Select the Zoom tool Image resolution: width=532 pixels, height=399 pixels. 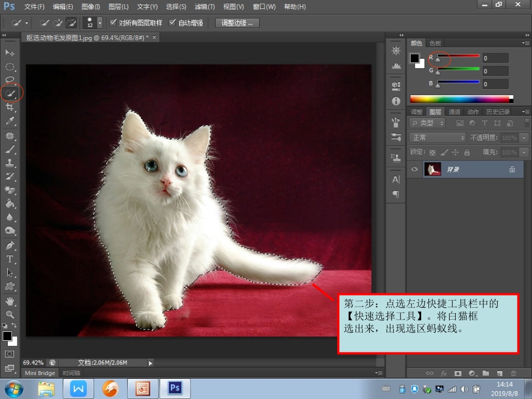10,314
